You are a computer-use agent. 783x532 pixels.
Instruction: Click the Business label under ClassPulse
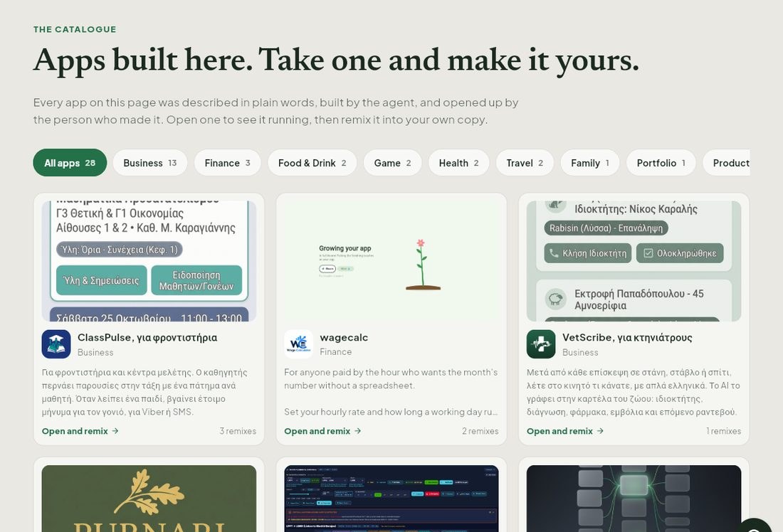pyautogui.click(x=95, y=352)
